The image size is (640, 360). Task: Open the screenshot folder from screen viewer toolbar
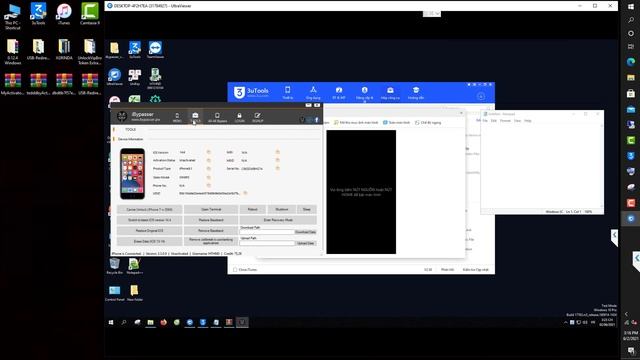coord(356,122)
